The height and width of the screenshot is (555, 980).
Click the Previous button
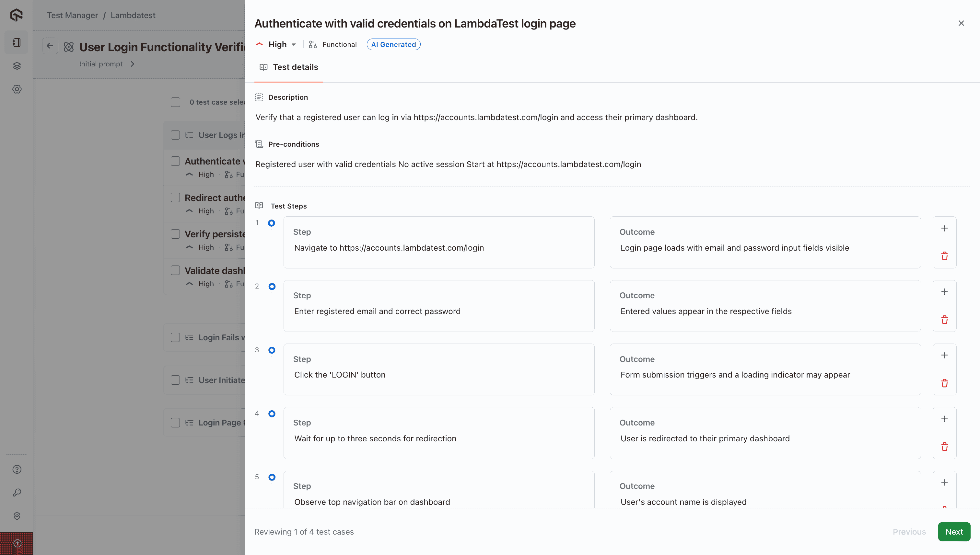tap(909, 532)
